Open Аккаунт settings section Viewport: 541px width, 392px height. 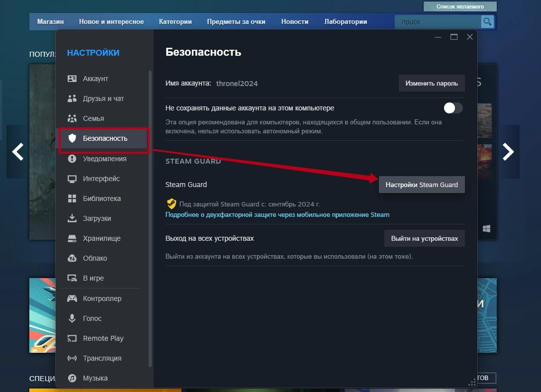point(104,79)
